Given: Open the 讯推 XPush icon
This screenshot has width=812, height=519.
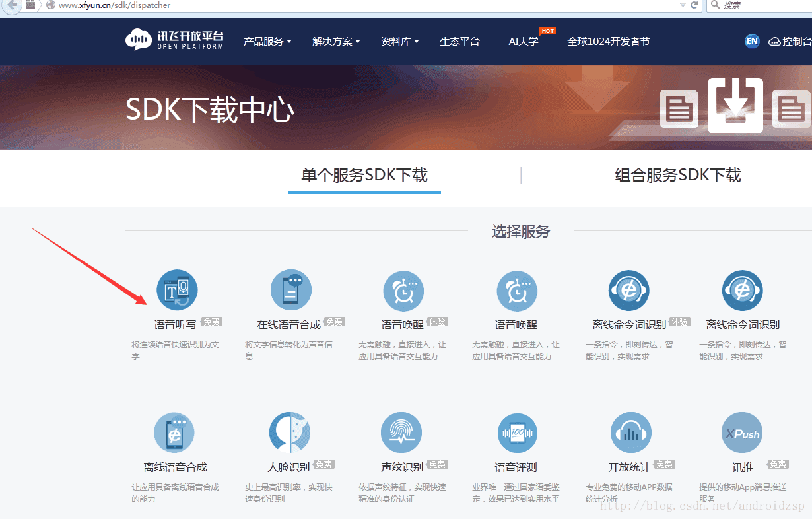Looking at the screenshot, I should [x=742, y=433].
